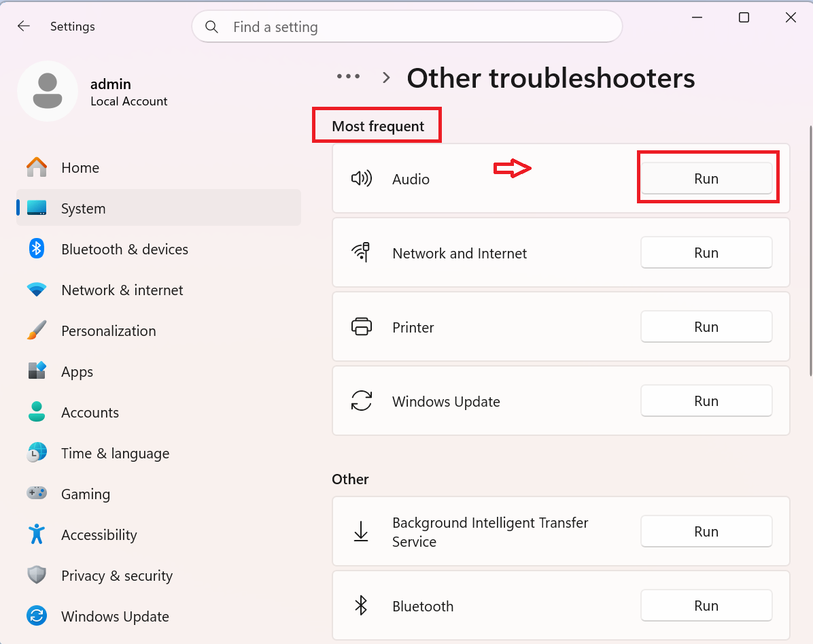Image resolution: width=813 pixels, height=644 pixels.
Task: Open Privacy & security settings
Action: coord(158,575)
